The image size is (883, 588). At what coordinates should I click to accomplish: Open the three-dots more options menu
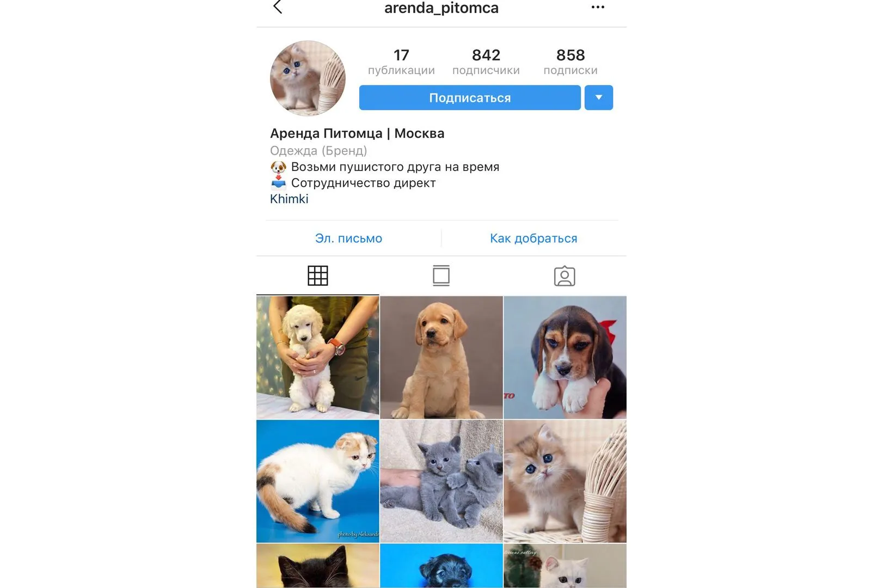[598, 7]
